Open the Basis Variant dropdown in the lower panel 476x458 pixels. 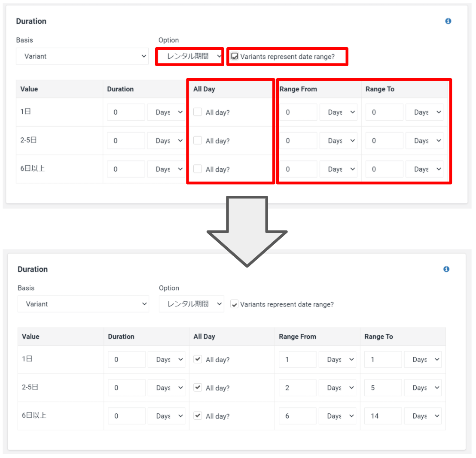tap(83, 304)
